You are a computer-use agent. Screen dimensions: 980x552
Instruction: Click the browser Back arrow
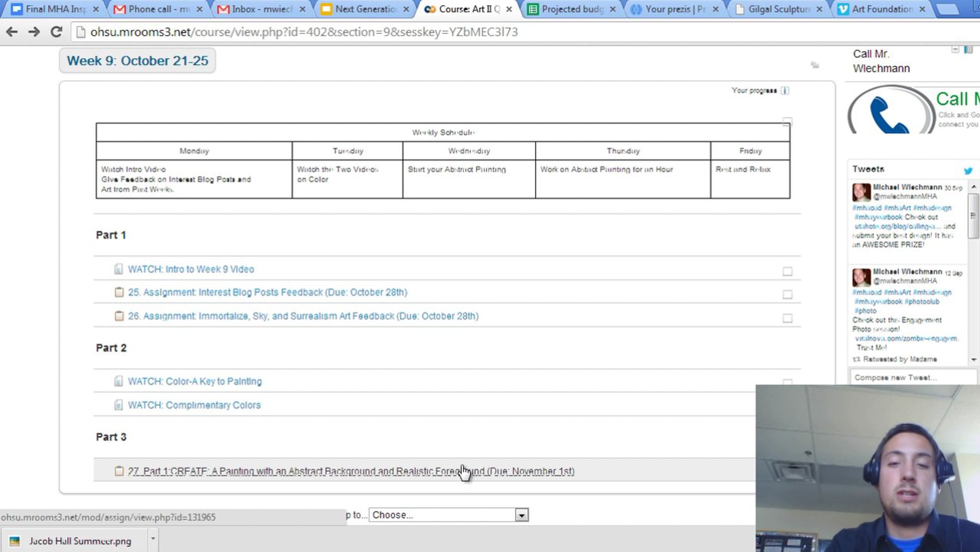coord(12,32)
